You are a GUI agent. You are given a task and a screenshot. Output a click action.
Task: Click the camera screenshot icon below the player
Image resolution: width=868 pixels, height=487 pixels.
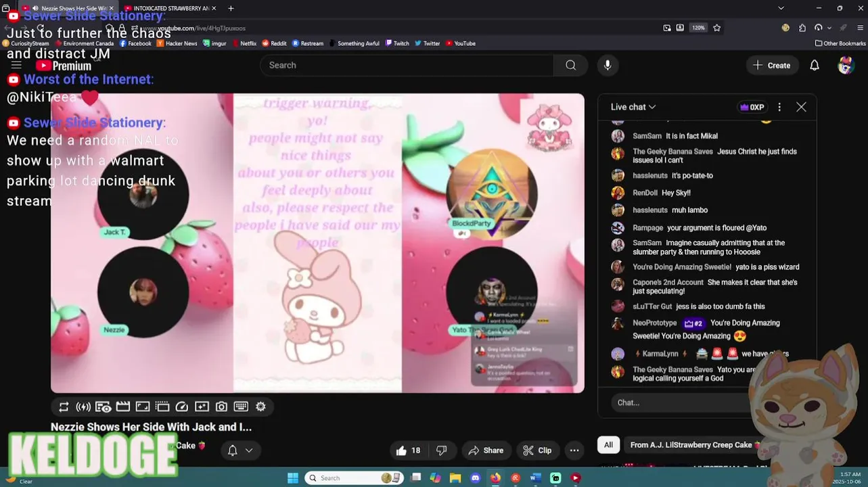[x=221, y=407]
